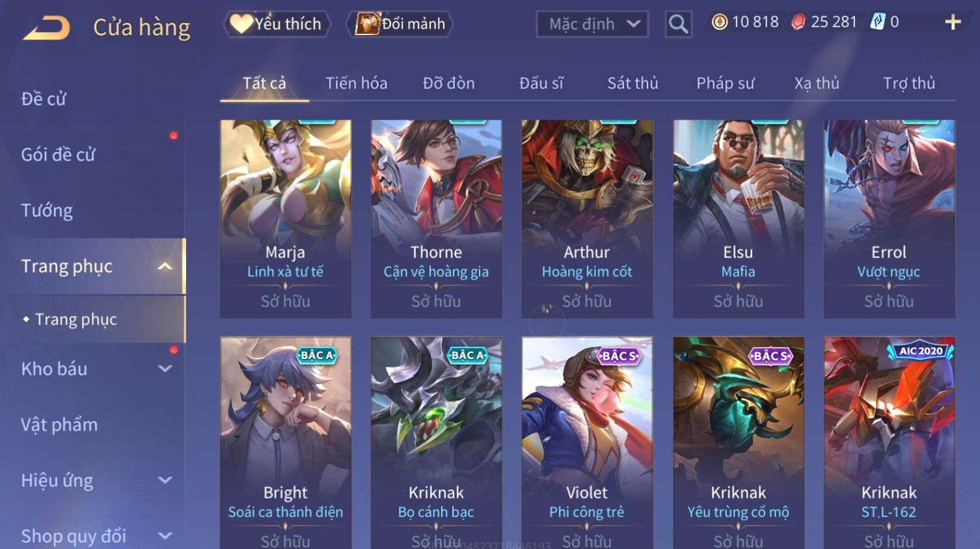Open the Mặc định sort dropdown
This screenshot has width=980, height=549.
click(592, 24)
